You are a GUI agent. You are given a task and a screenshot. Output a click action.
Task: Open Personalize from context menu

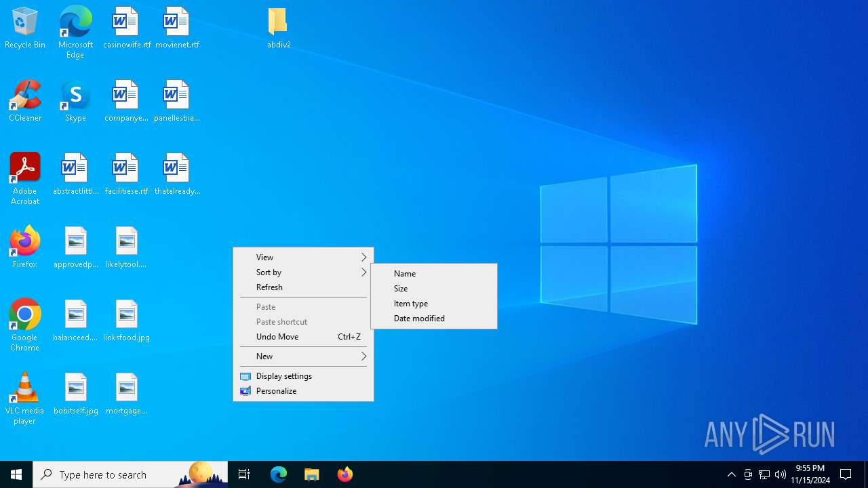303,391
